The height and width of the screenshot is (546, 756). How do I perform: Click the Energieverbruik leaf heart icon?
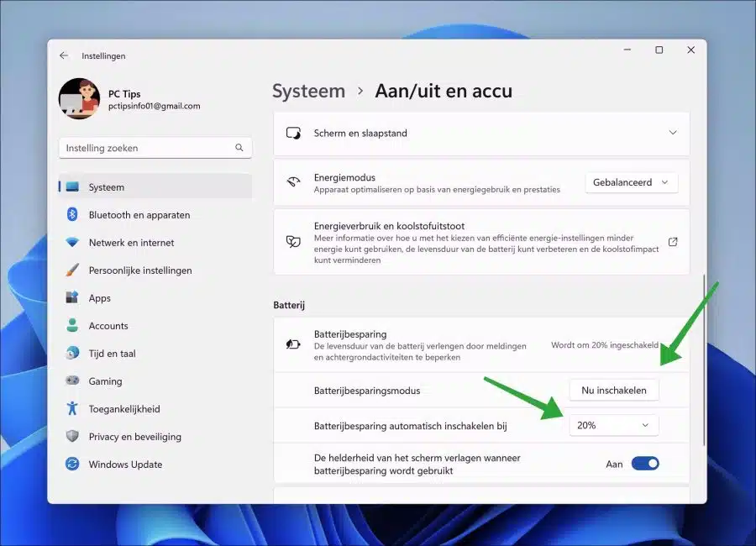[x=293, y=242]
